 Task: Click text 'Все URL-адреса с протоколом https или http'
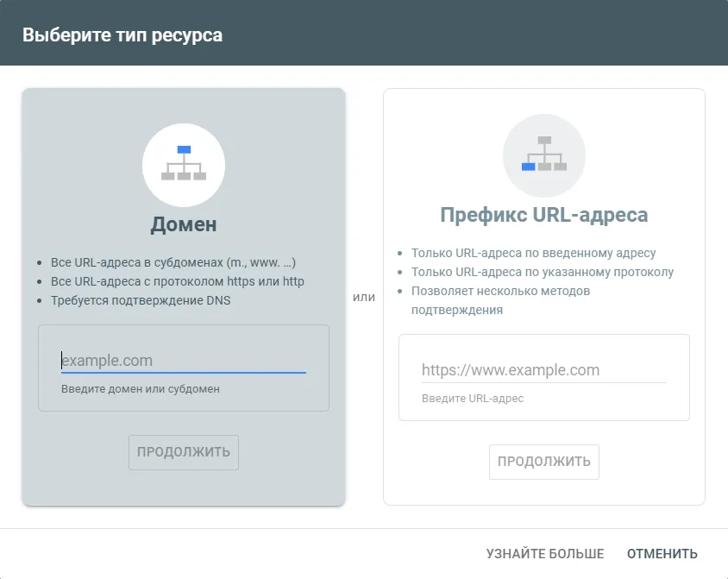coord(178,281)
